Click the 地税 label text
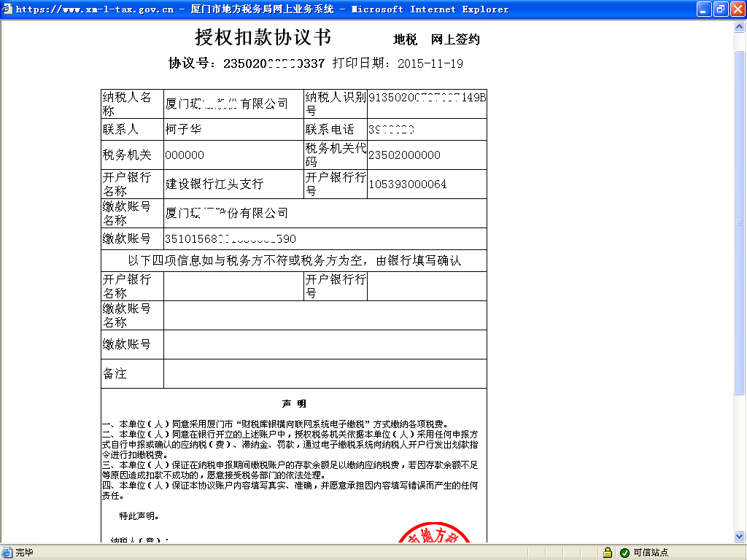 pyautogui.click(x=405, y=39)
